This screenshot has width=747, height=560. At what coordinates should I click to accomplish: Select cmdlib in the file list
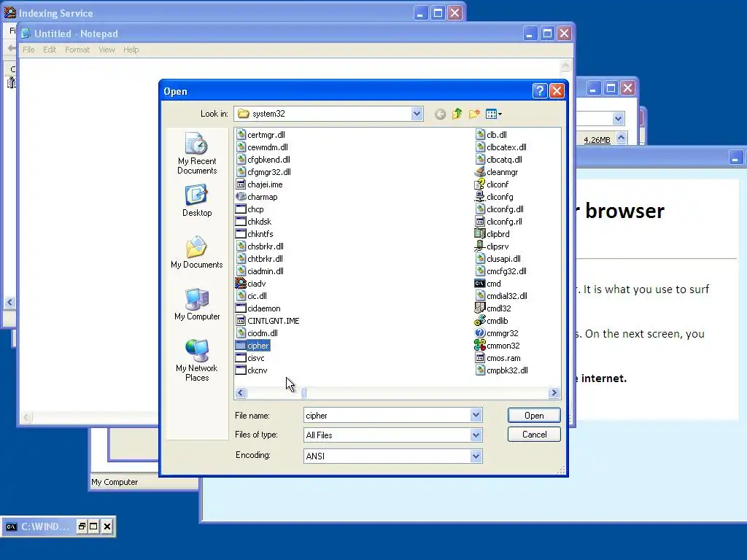492,321
